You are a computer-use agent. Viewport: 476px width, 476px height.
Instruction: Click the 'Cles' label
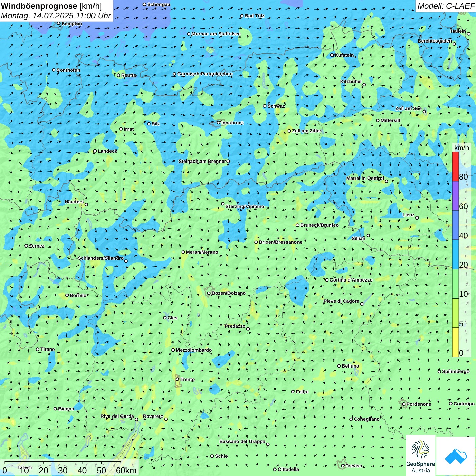[x=172, y=318]
